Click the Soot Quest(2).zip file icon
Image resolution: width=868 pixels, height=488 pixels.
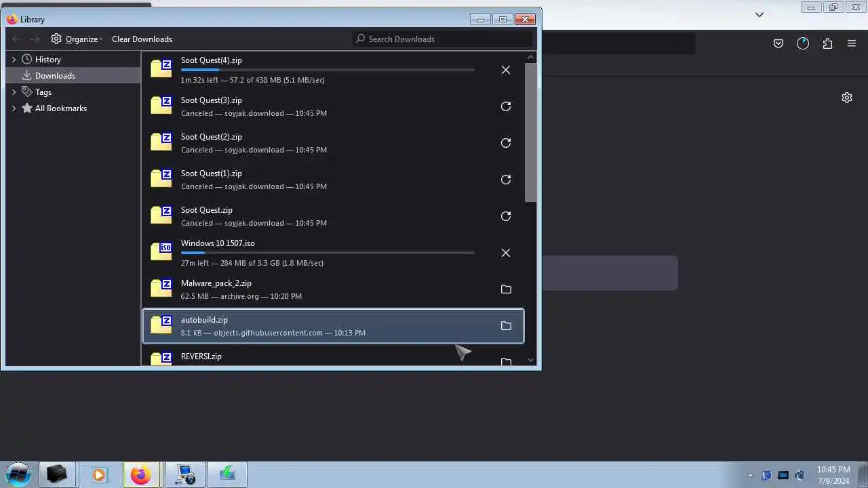(161, 142)
